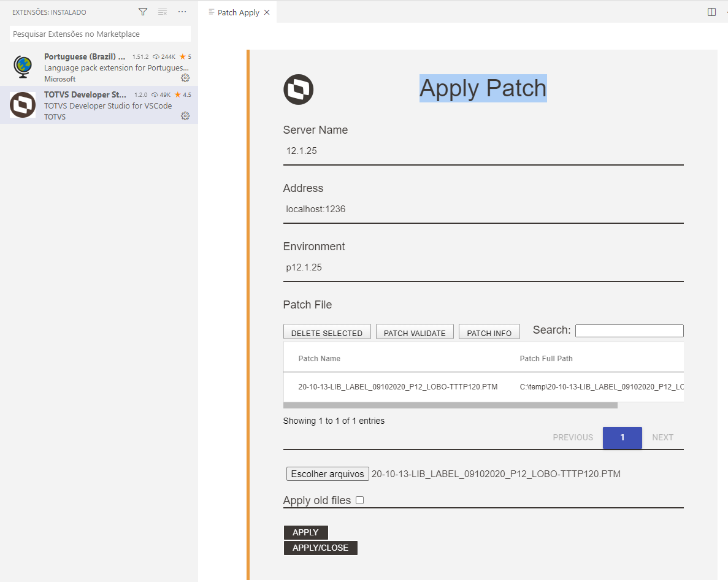Click the TOTVS logo beside Apply Patch
The width and height of the screenshot is (728, 582).
(x=299, y=90)
